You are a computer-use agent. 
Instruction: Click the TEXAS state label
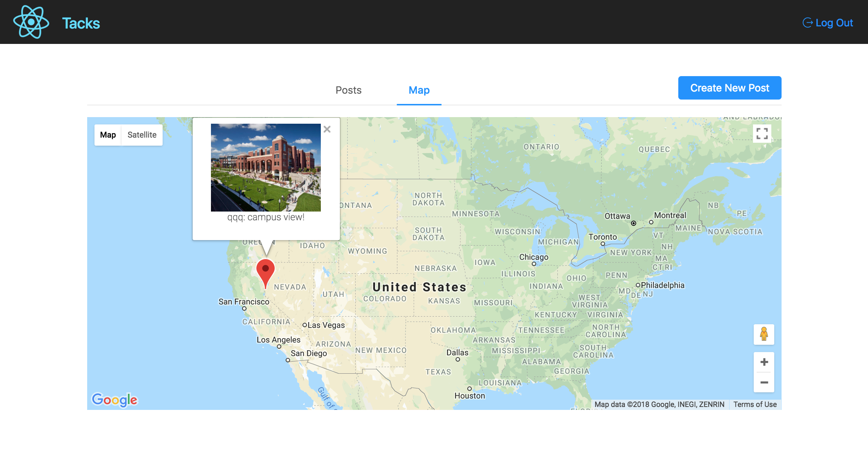coord(438,372)
